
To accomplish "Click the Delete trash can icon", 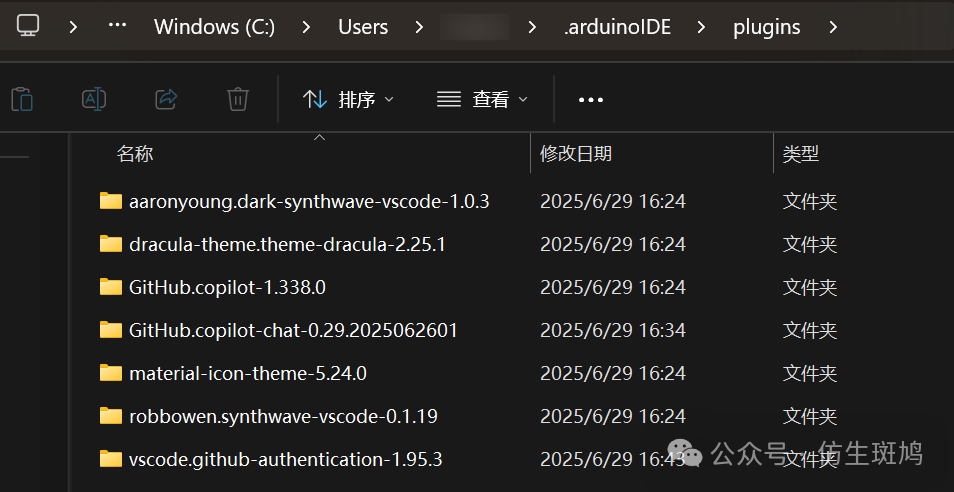I will (x=238, y=99).
